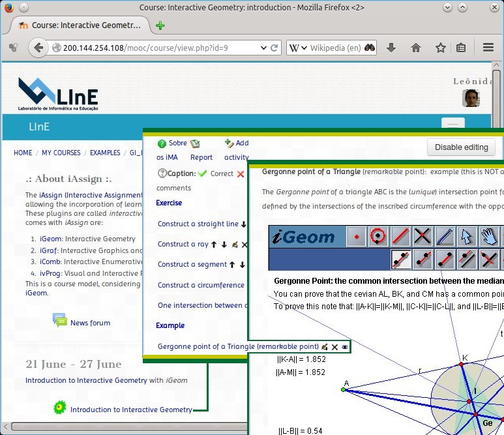Select the red line tool in iGeom
This screenshot has width=504, height=435.
point(401,237)
